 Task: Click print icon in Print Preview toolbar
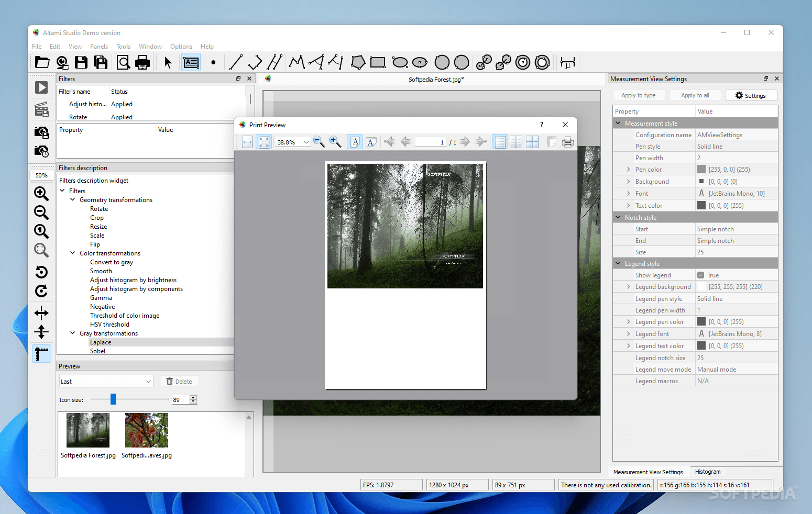567,142
